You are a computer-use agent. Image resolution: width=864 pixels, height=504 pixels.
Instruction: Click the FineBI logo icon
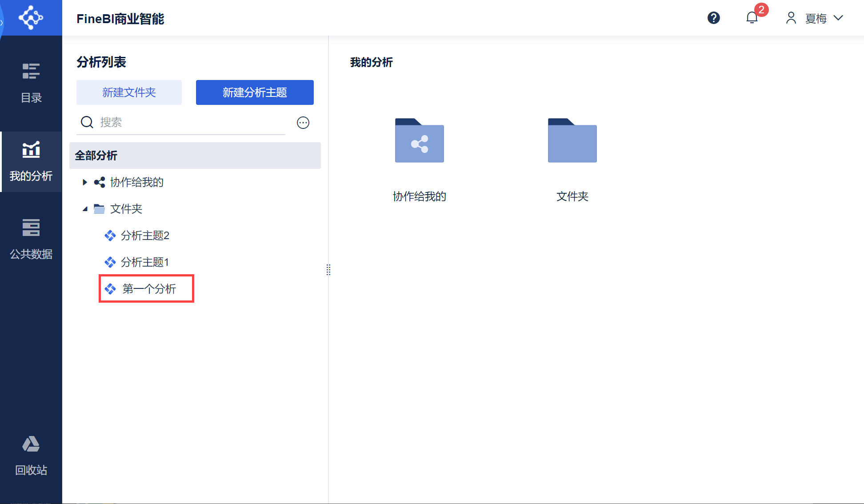(x=31, y=18)
